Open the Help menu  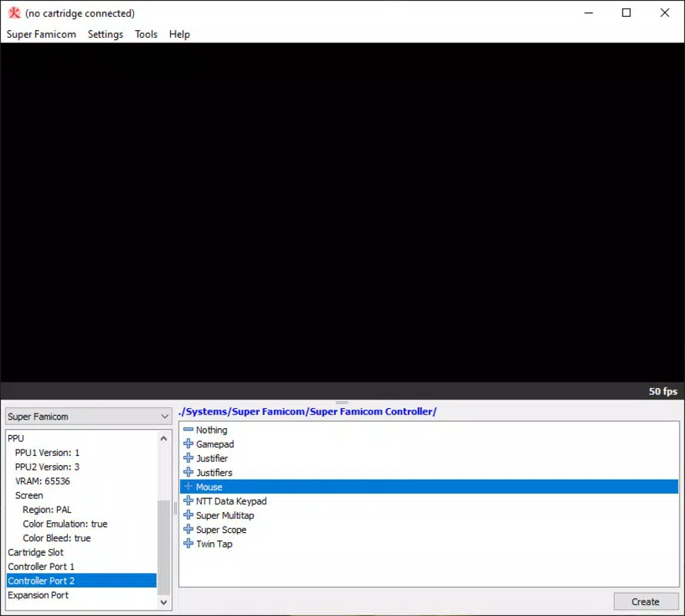pos(179,34)
